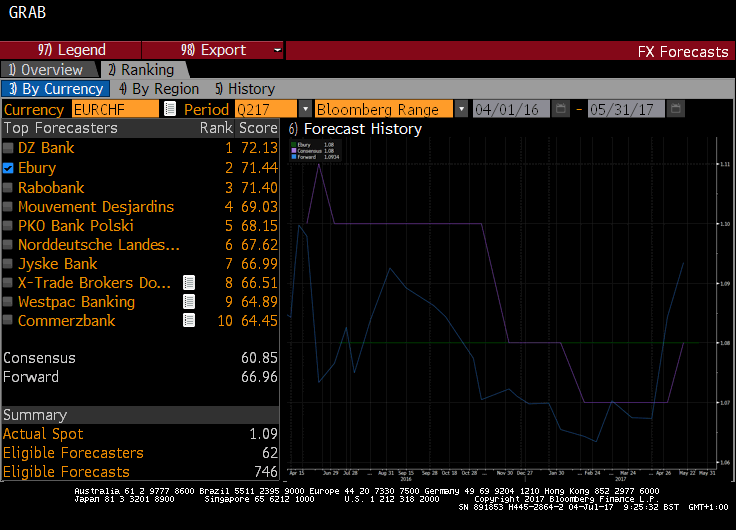
Task: Click the Mouvement Desjardins name
Action: pyautogui.click(x=96, y=207)
